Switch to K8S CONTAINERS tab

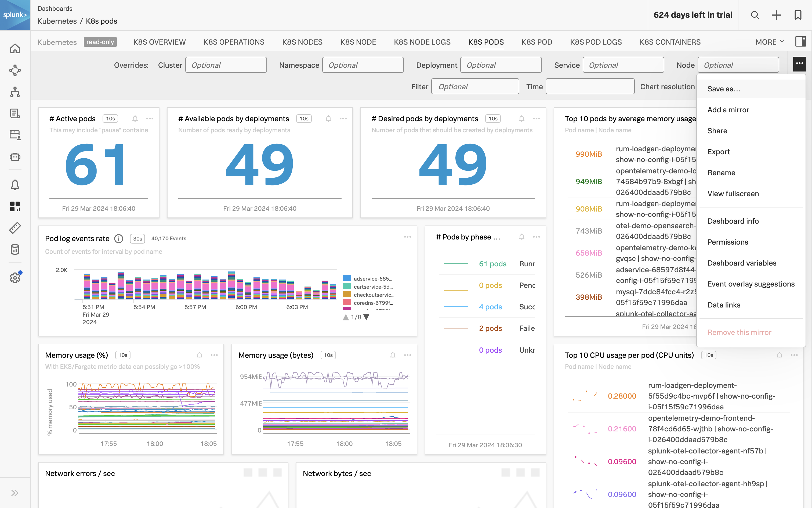[x=670, y=42]
